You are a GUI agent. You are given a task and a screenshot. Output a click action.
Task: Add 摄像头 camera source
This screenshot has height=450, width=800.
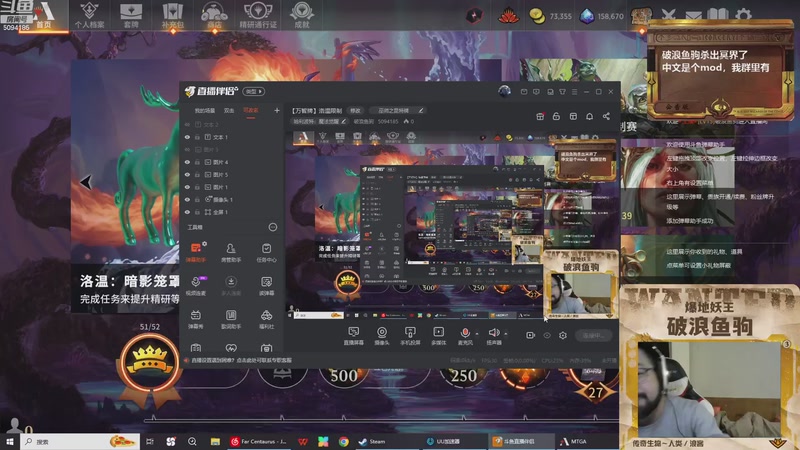click(382, 336)
